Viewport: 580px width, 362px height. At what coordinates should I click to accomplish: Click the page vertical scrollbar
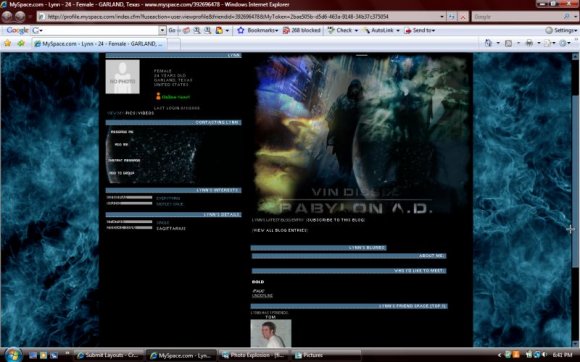574,200
